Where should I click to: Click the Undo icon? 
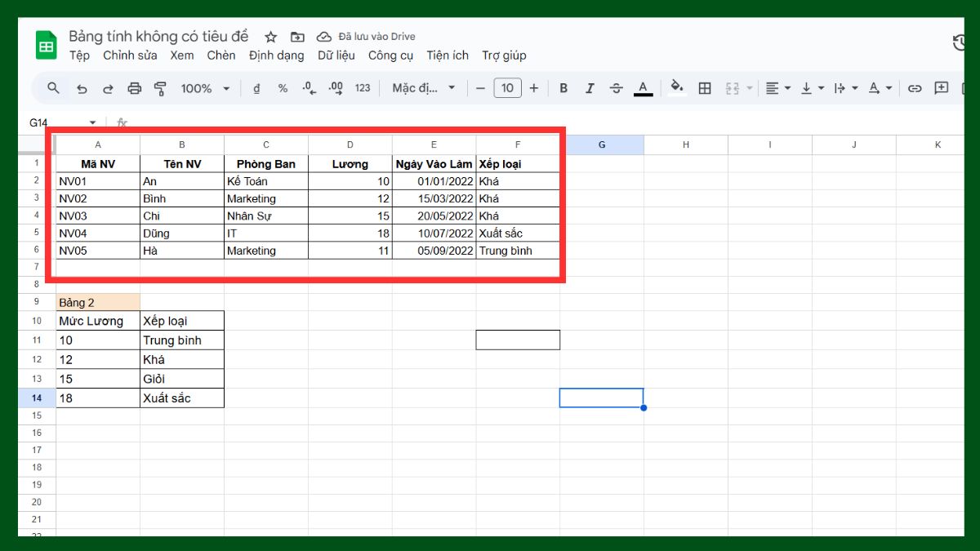tap(82, 87)
